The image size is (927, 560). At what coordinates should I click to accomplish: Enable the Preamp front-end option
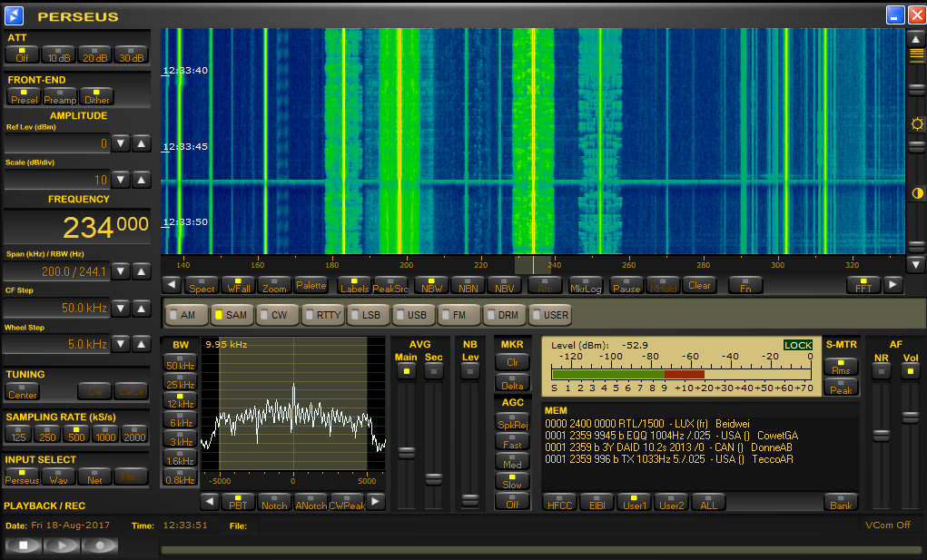click(60, 96)
